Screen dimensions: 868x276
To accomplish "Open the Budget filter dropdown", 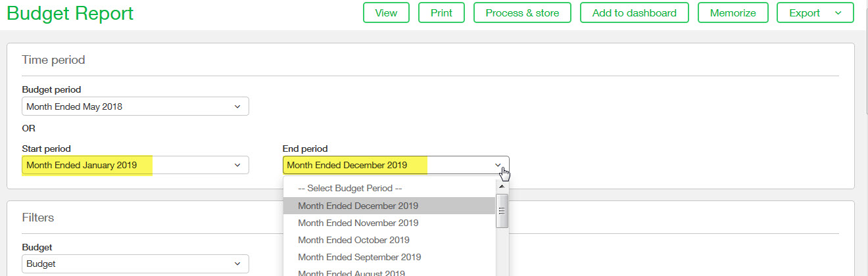I will (135, 264).
